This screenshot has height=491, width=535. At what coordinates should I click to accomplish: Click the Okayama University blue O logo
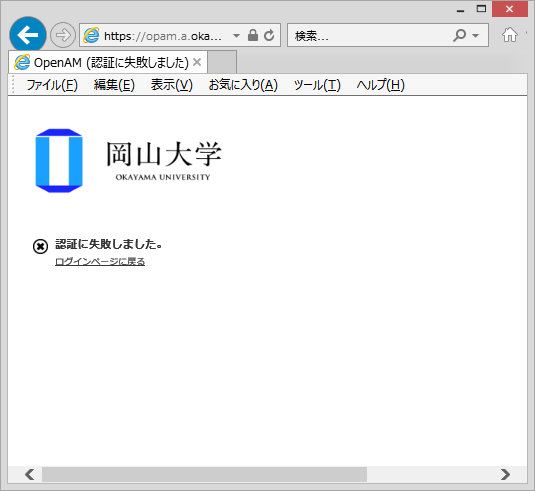coord(59,161)
